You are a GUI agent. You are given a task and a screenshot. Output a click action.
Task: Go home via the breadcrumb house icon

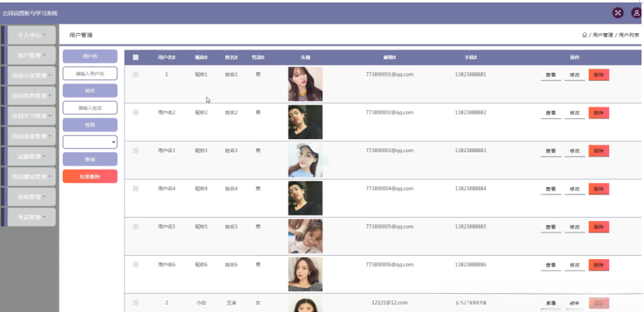pos(584,36)
